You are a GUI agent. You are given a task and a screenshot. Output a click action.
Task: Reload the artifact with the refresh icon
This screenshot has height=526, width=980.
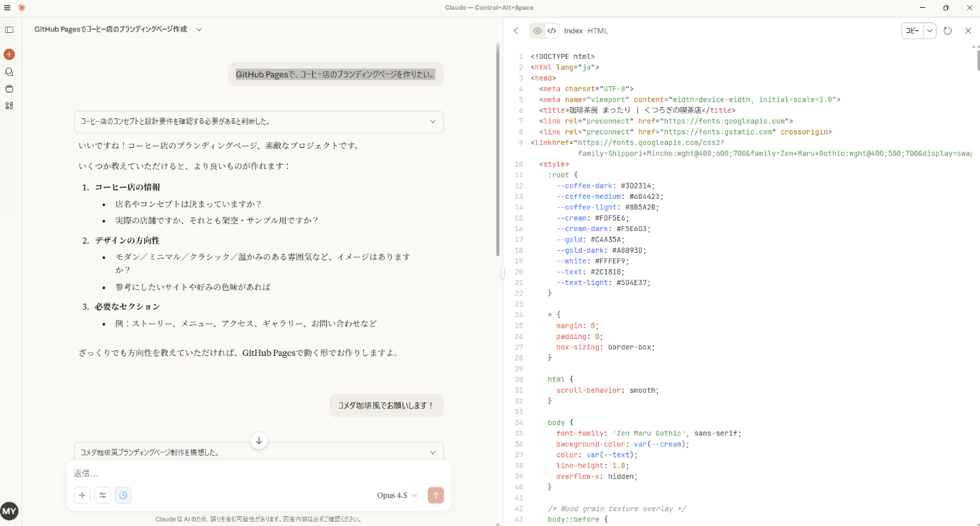point(948,31)
